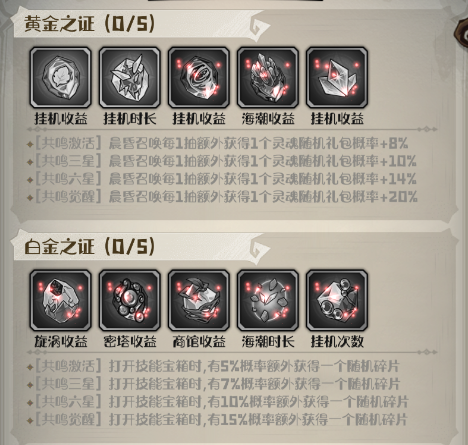Screen dimensions: 468x445
Task: Choose the swirl-patterned 挂机收益 gem icon
Action: tap(199, 78)
